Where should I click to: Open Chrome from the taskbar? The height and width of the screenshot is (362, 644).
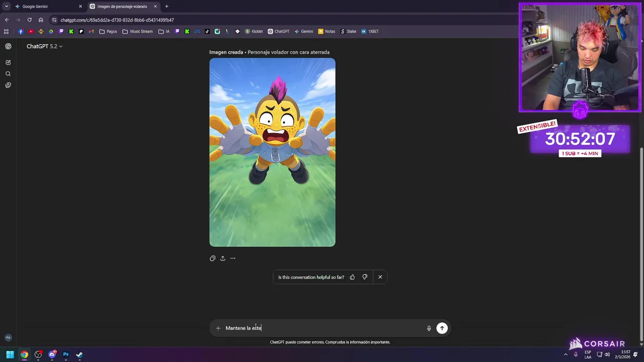24,354
